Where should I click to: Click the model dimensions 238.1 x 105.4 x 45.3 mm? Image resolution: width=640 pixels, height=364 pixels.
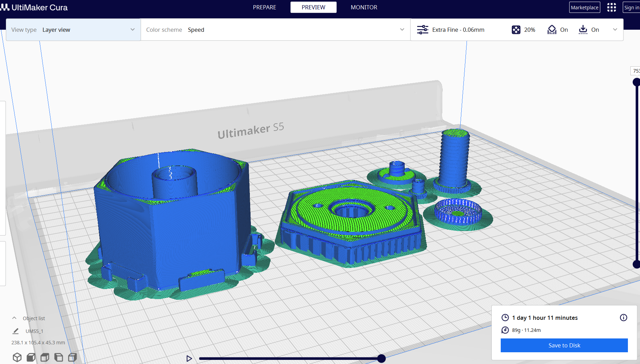coord(38,343)
